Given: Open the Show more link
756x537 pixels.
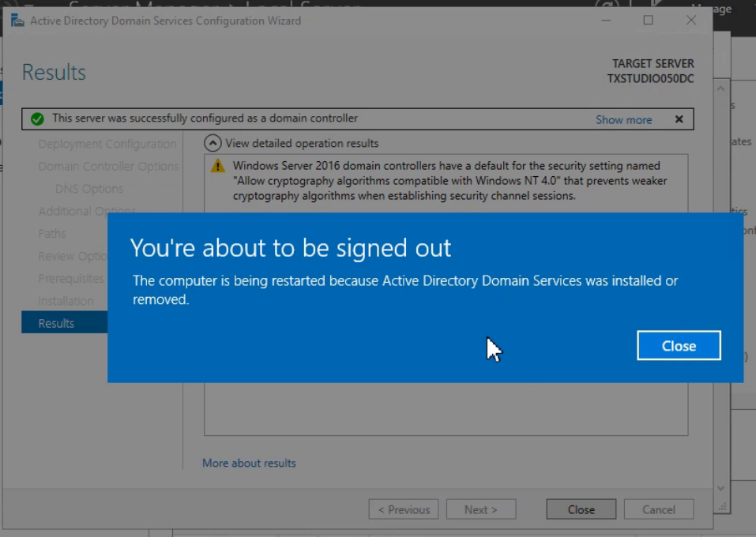Looking at the screenshot, I should 623,119.
